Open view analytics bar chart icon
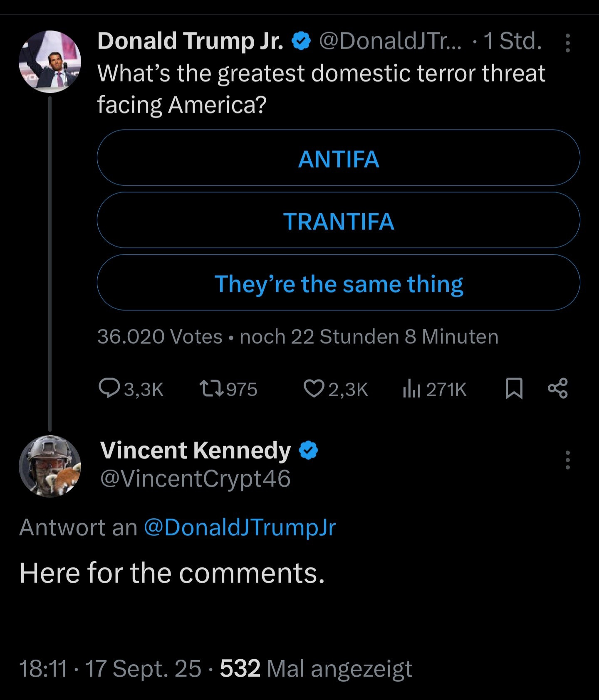Viewport: 599px width, 700px height. tap(411, 389)
